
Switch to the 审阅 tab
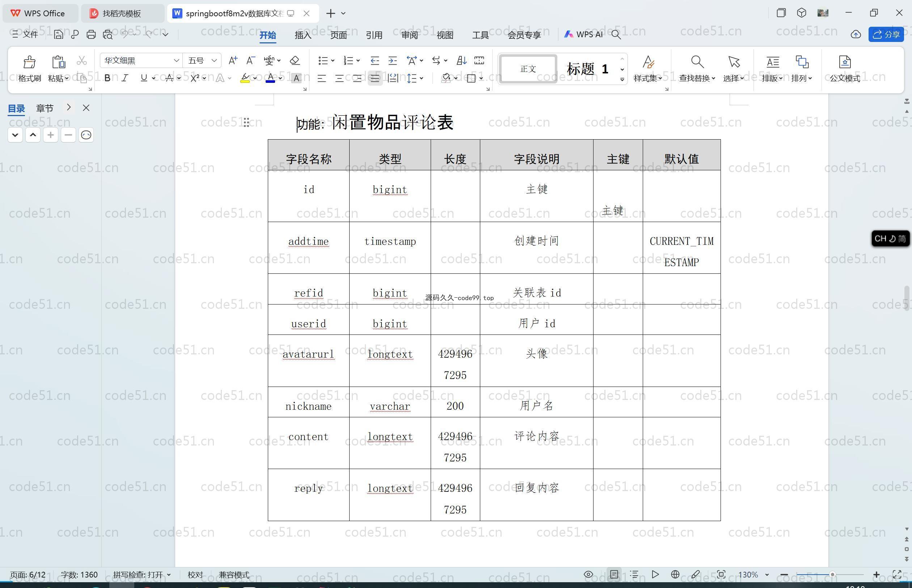click(x=410, y=35)
